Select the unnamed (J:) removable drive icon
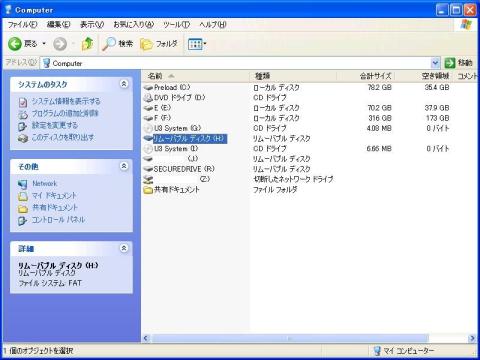 tap(148, 159)
